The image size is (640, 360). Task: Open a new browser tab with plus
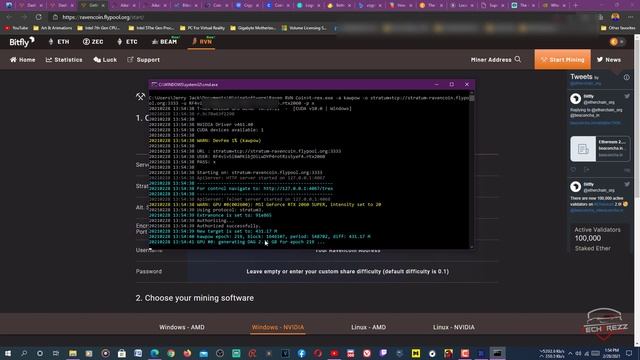point(576,5)
